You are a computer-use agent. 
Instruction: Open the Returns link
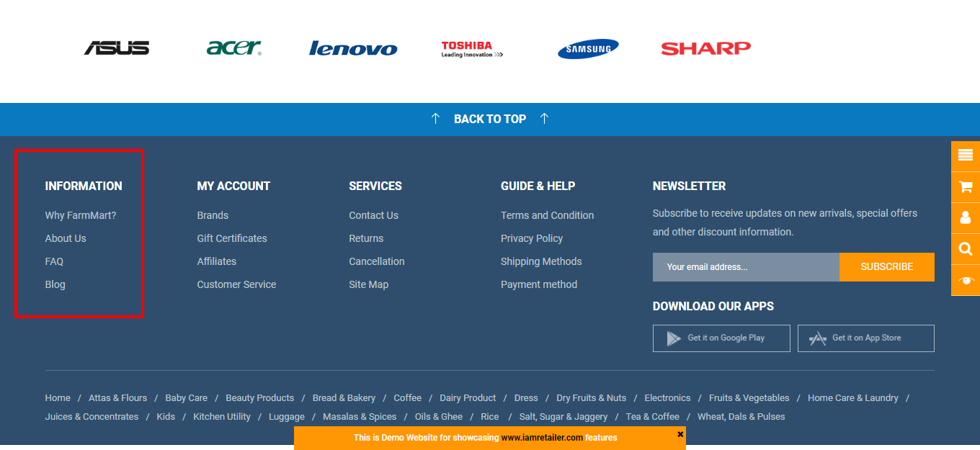pyautogui.click(x=366, y=238)
